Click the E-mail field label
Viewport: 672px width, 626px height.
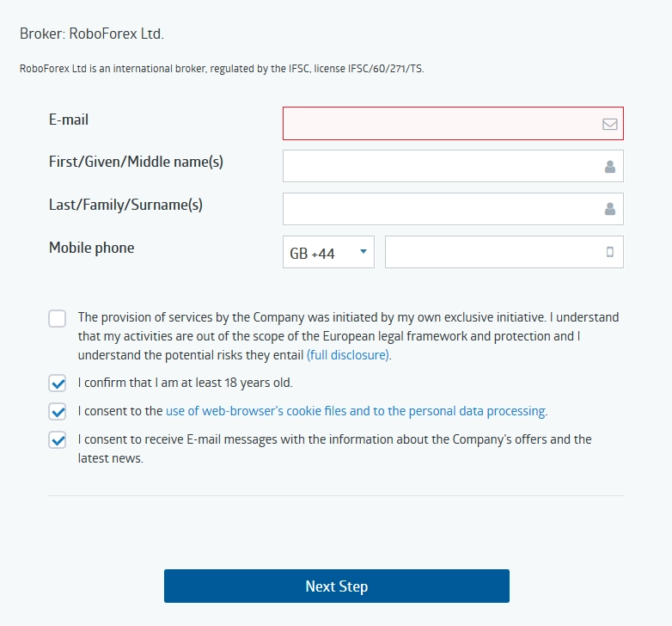69,120
